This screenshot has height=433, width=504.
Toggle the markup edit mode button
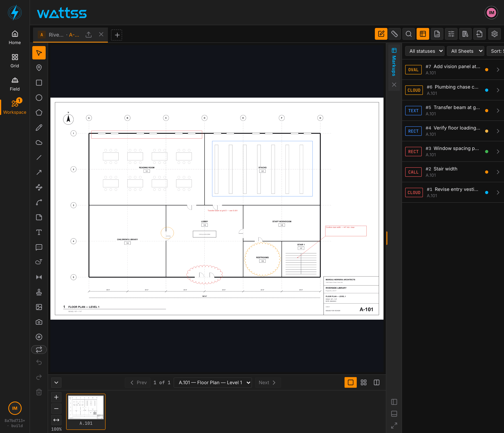coord(381,34)
